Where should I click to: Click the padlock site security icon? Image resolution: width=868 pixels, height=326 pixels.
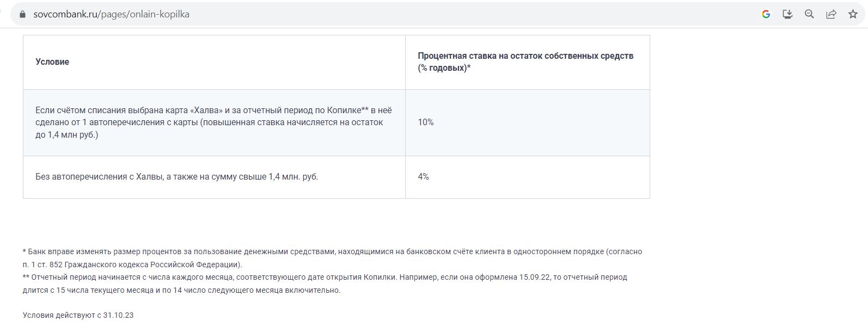pyautogui.click(x=22, y=15)
